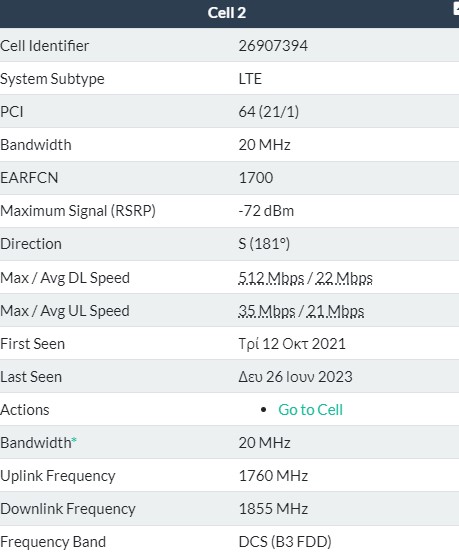Open the Go to Cell link
This screenshot has height=557, width=459.
[310, 410]
